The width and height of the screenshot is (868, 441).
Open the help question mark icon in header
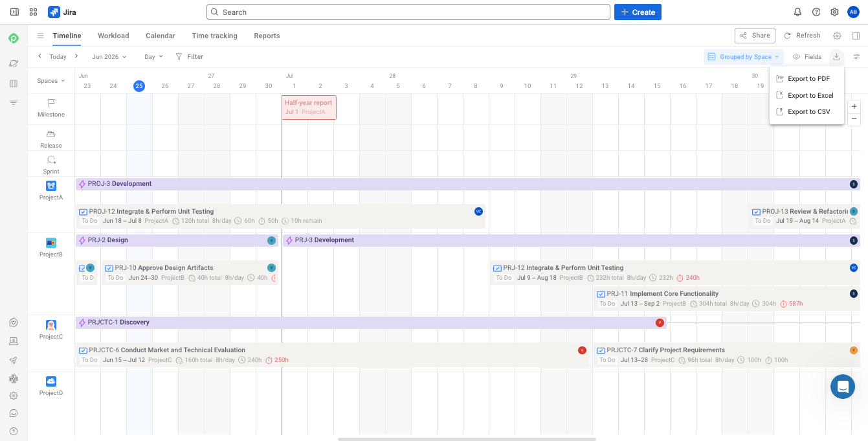816,12
